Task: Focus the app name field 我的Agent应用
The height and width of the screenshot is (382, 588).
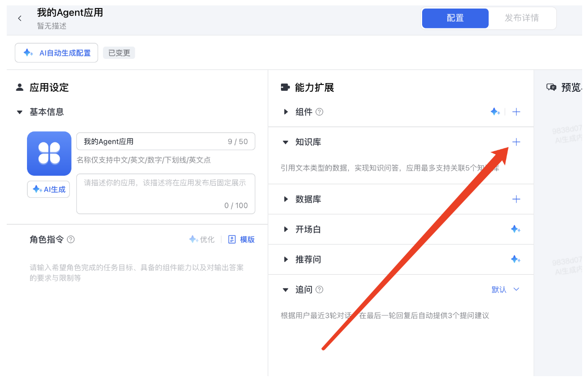Action: point(165,142)
